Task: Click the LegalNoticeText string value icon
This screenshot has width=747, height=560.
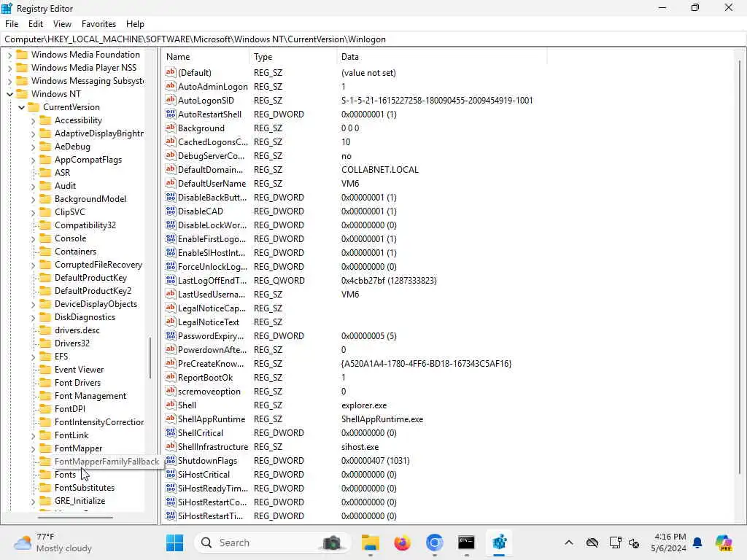Action: tap(171, 322)
